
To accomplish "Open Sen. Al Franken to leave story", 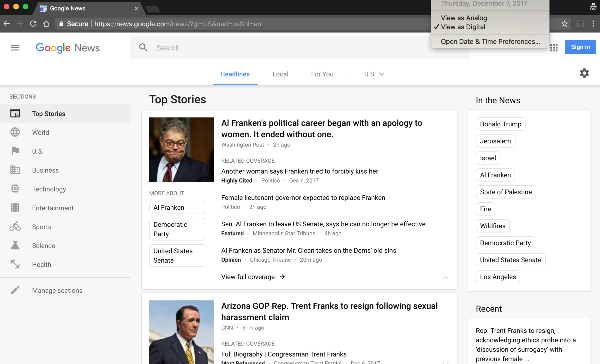I will pyautogui.click(x=323, y=224).
